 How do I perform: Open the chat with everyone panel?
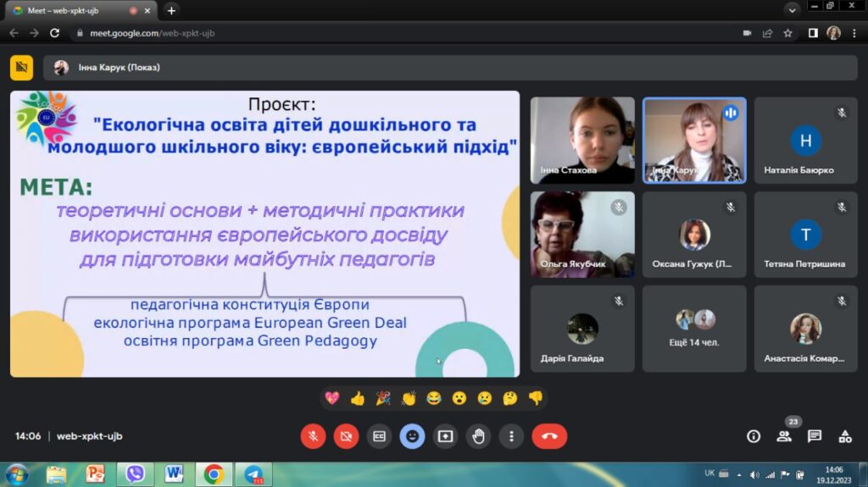tap(815, 436)
